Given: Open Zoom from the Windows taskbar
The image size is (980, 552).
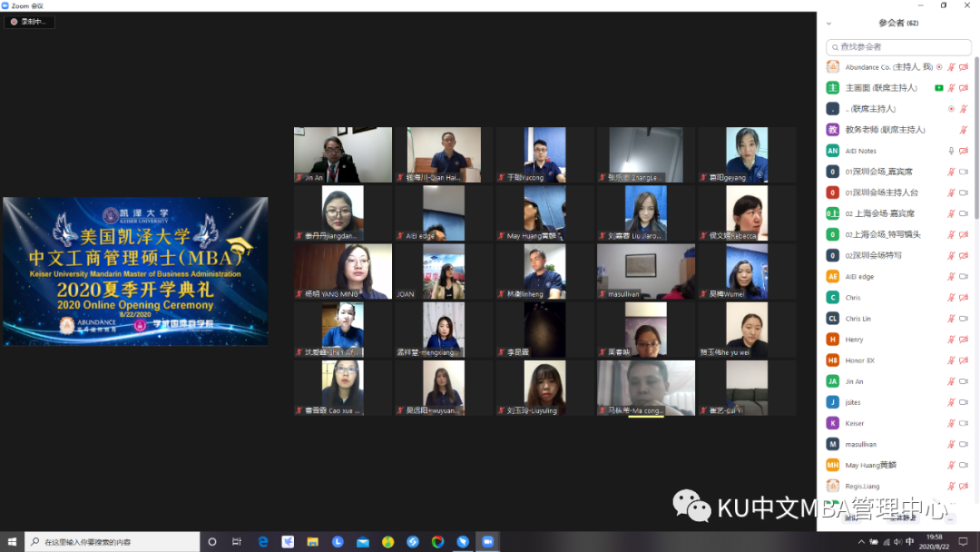Looking at the screenshot, I should point(488,542).
